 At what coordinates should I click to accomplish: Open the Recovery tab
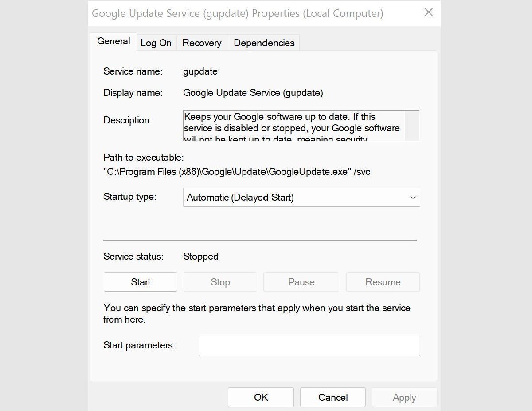202,43
